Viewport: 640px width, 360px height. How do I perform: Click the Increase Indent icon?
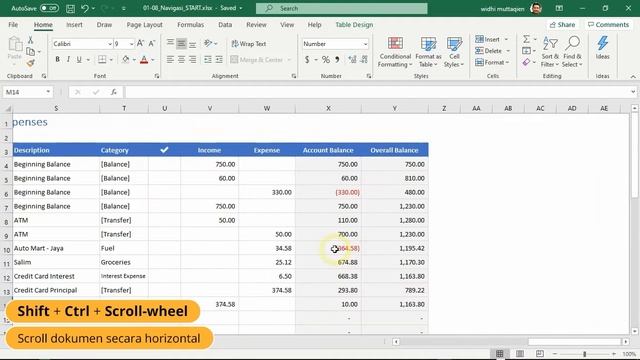(219, 60)
